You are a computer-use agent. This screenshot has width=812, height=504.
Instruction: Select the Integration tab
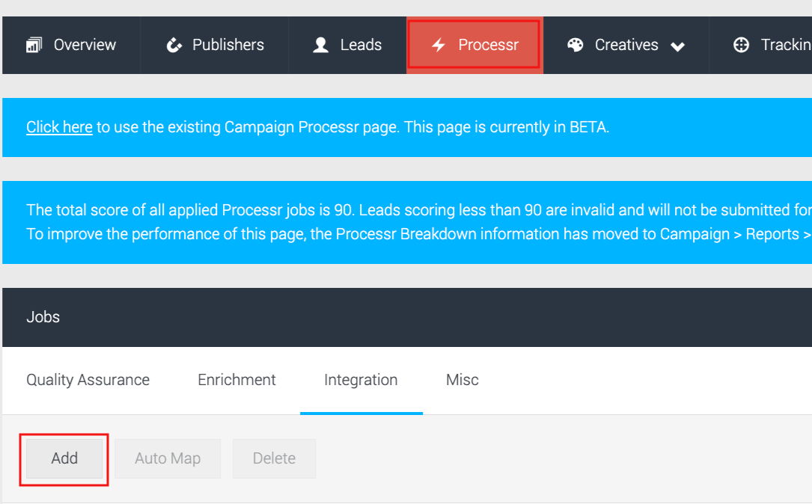(x=361, y=379)
